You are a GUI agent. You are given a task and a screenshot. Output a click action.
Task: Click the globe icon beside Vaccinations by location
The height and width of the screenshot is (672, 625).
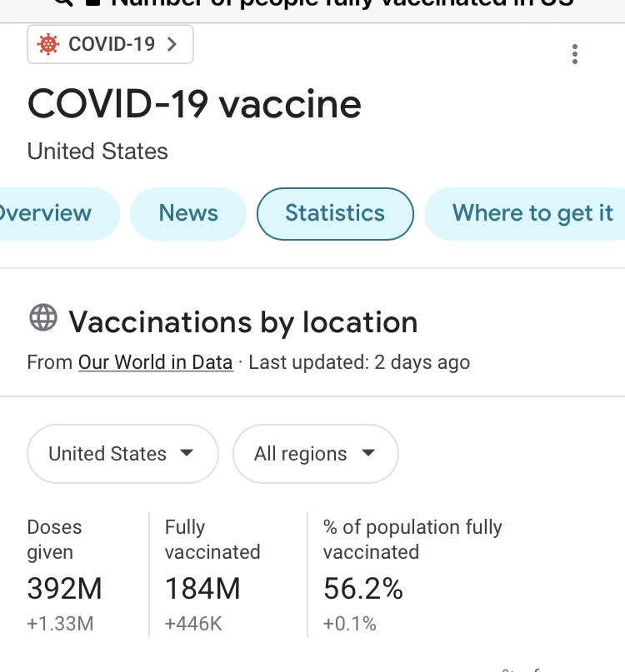coord(43,318)
